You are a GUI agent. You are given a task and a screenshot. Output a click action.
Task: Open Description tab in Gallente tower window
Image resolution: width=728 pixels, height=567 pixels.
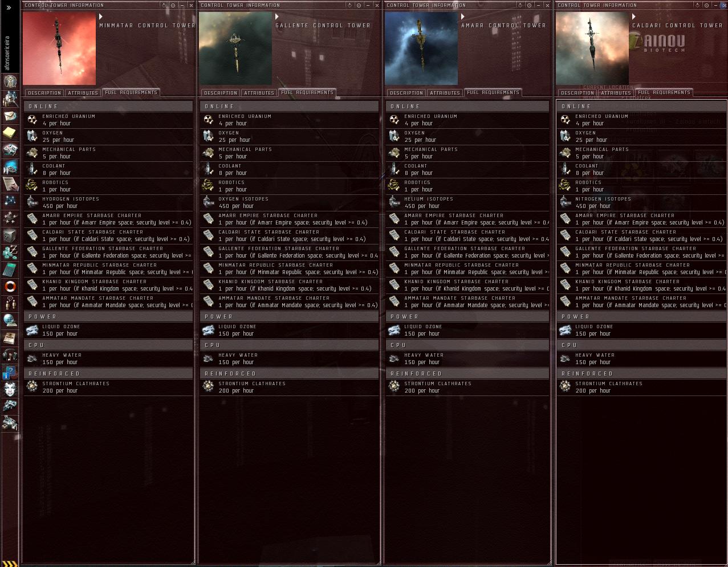(221, 93)
